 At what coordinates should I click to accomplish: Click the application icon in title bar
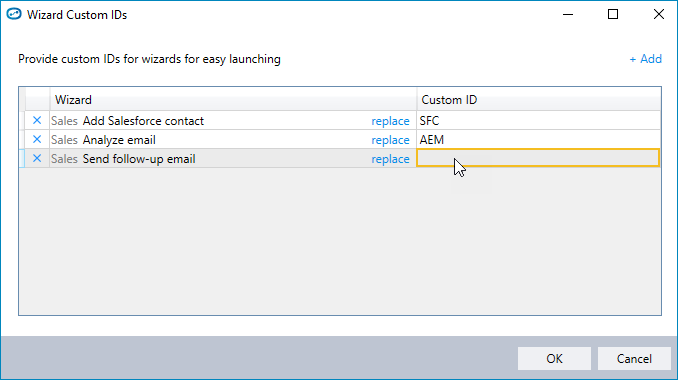point(14,14)
